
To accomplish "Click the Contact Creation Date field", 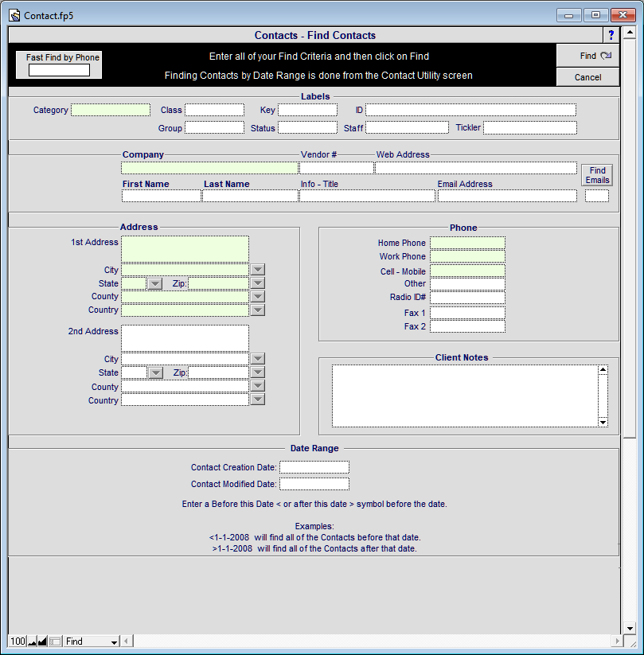I will point(314,467).
